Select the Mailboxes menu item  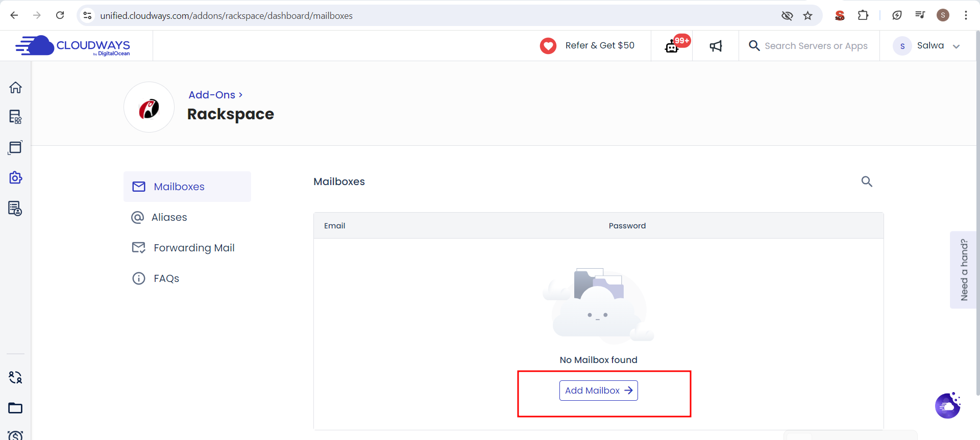(x=187, y=187)
